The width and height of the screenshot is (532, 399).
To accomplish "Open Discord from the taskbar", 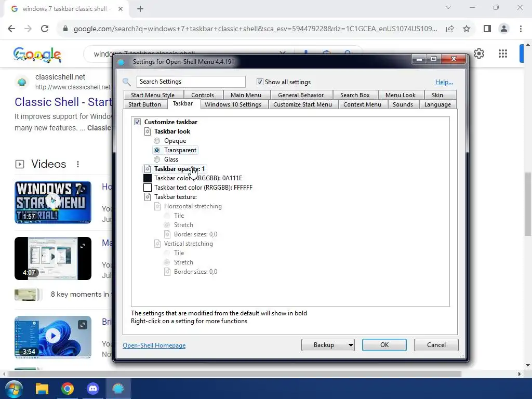I will (x=92, y=389).
